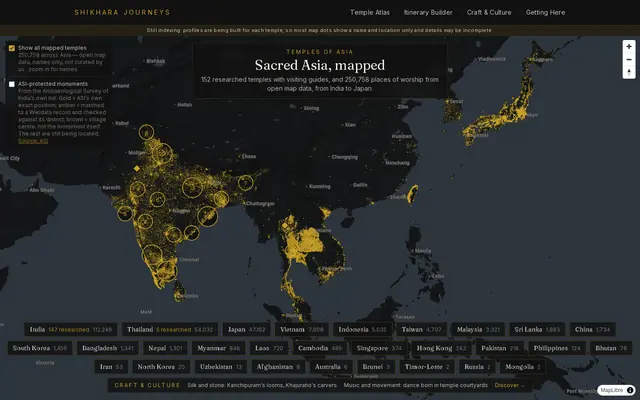Click the Chennai city label on map
The height and width of the screenshot is (400, 640).
click(x=189, y=260)
